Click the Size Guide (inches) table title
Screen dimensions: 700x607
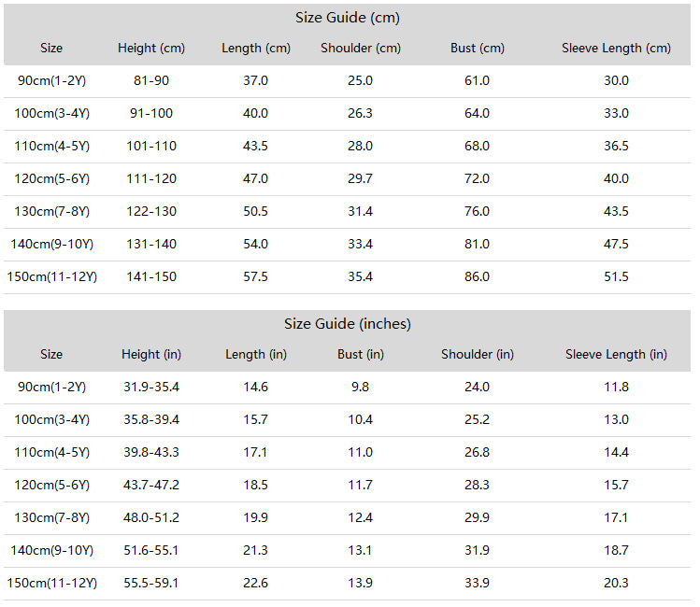(x=348, y=324)
